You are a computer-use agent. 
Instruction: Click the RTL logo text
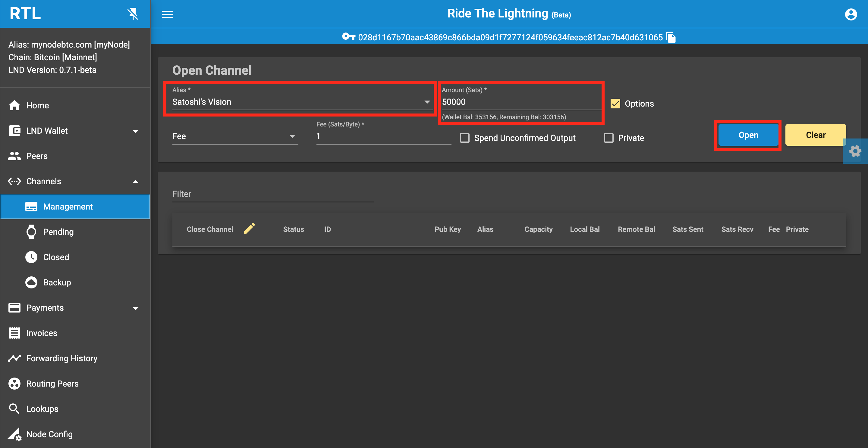25,14
